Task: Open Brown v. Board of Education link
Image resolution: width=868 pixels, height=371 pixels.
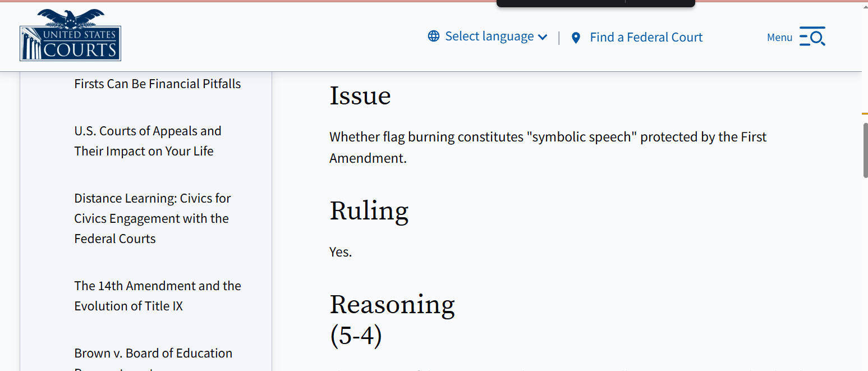Action: 153,359
